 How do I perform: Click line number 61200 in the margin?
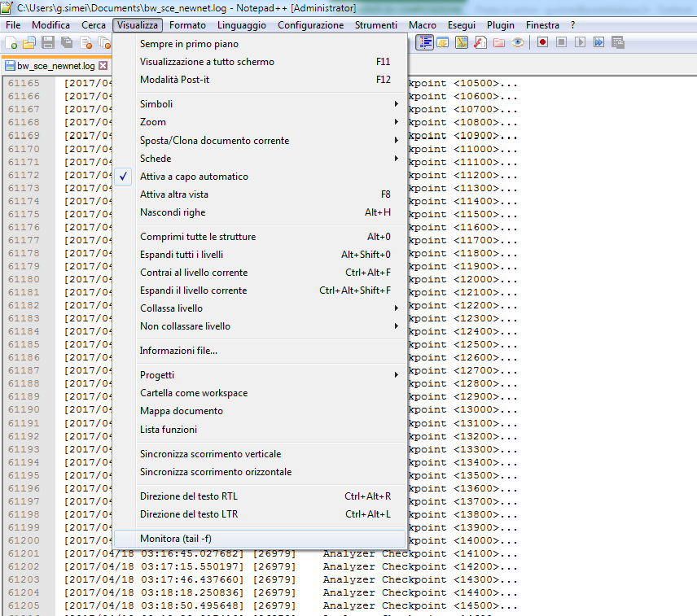(x=24, y=540)
